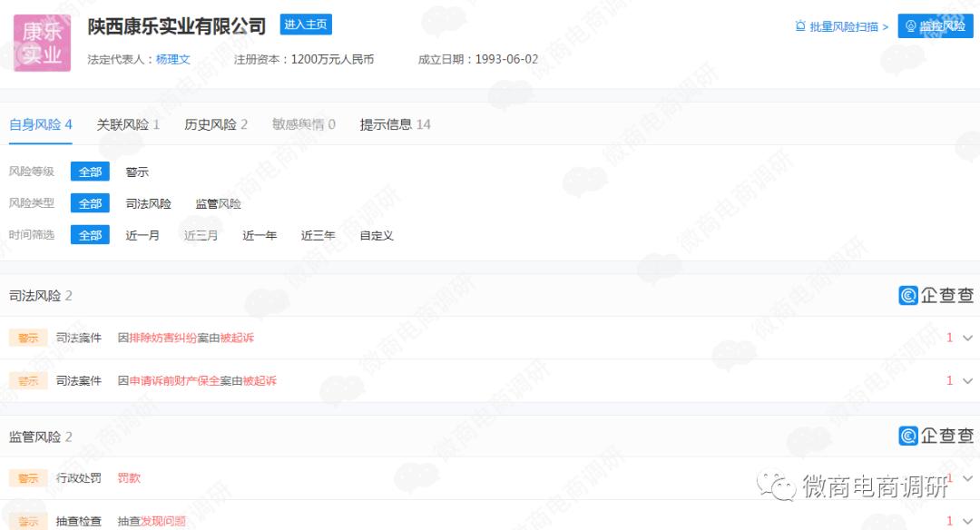Click company name 陕西康乐实业有限公司
Screen dimensions: 980x530
177,26
